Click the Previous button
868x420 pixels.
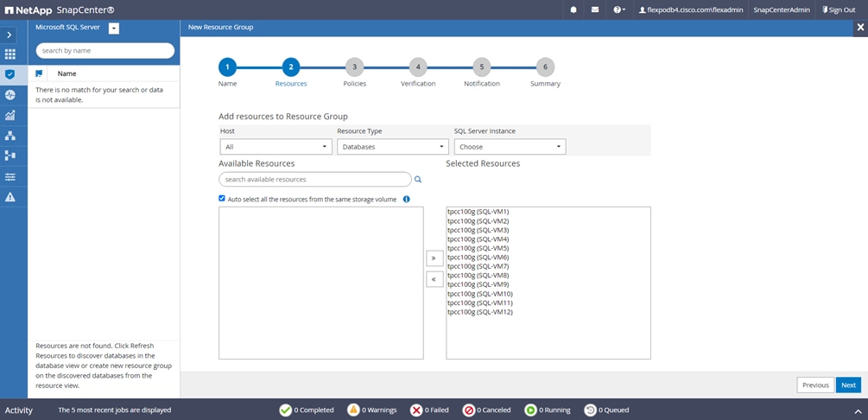[x=815, y=385]
